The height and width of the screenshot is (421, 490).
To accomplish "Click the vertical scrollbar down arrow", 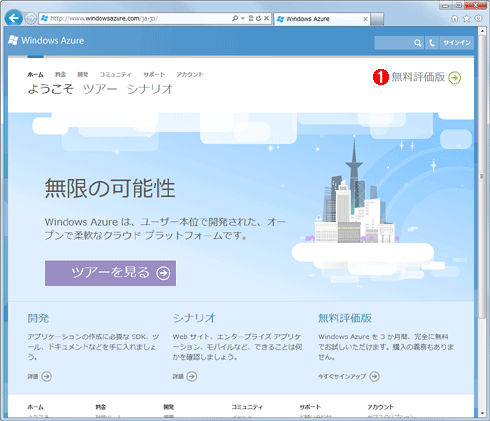I will pos(482,413).
